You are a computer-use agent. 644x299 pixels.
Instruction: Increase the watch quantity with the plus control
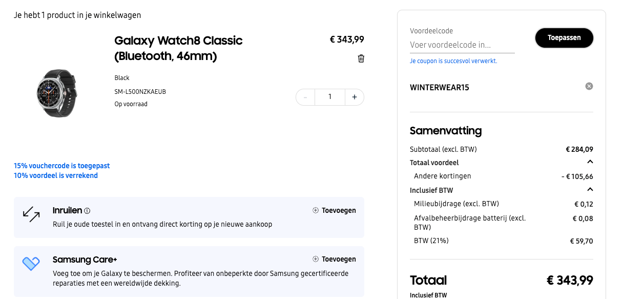pos(354,97)
